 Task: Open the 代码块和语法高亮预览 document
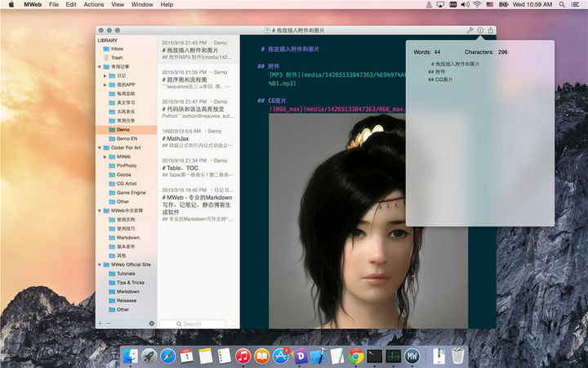click(198, 109)
